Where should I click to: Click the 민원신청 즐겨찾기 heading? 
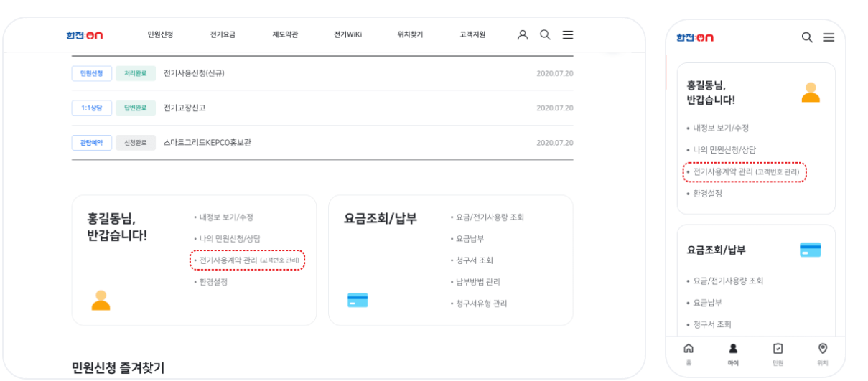click(118, 368)
